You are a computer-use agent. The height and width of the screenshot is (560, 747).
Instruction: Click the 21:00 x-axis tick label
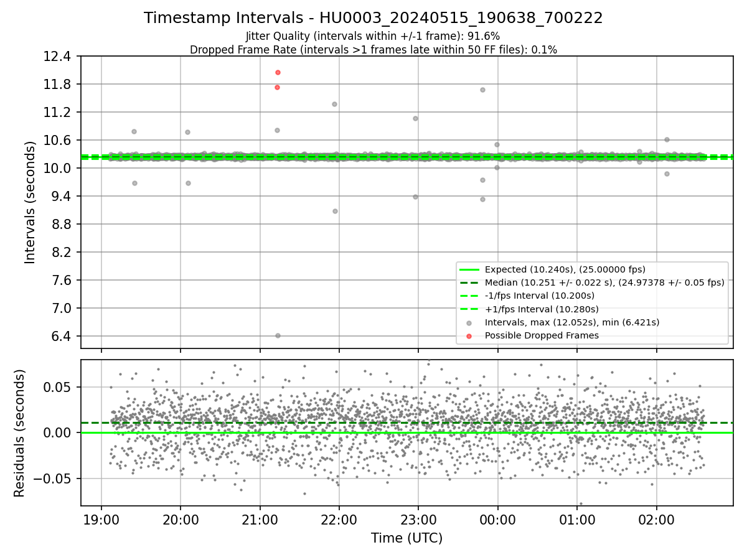pyautogui.click(x=260, y=520)
